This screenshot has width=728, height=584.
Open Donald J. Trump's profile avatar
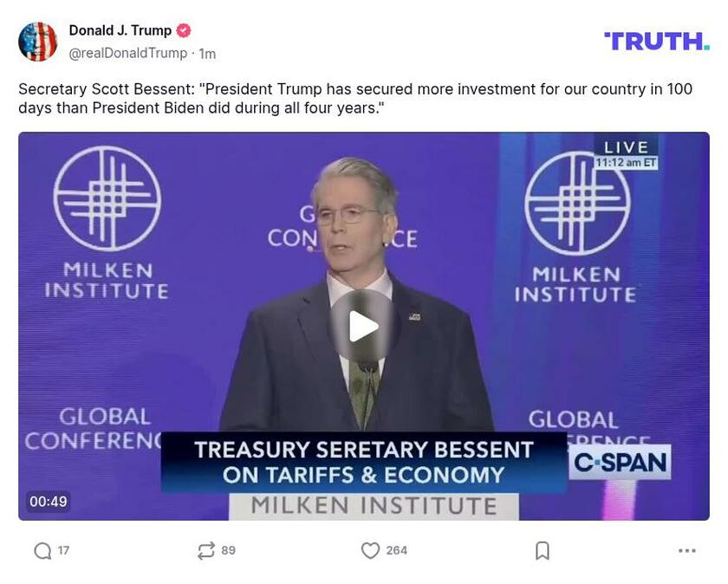tap(37, 38)
